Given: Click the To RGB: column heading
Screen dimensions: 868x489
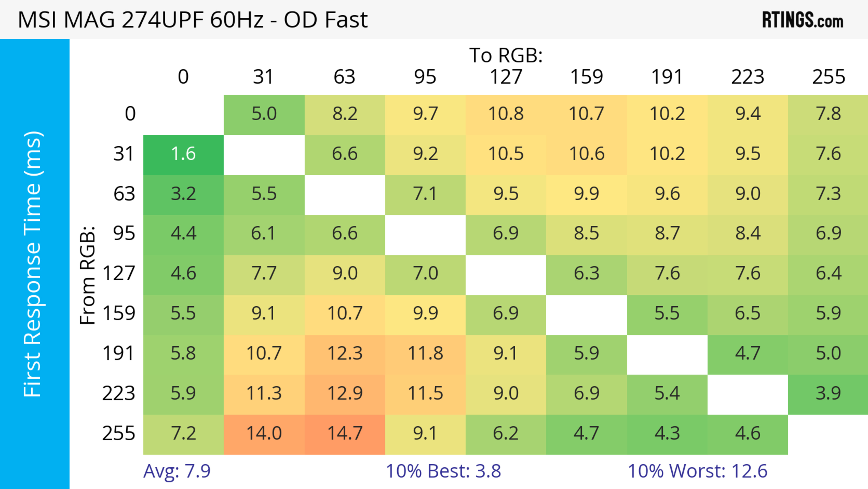Looking at the screenshot, I should tap(506, 55).
